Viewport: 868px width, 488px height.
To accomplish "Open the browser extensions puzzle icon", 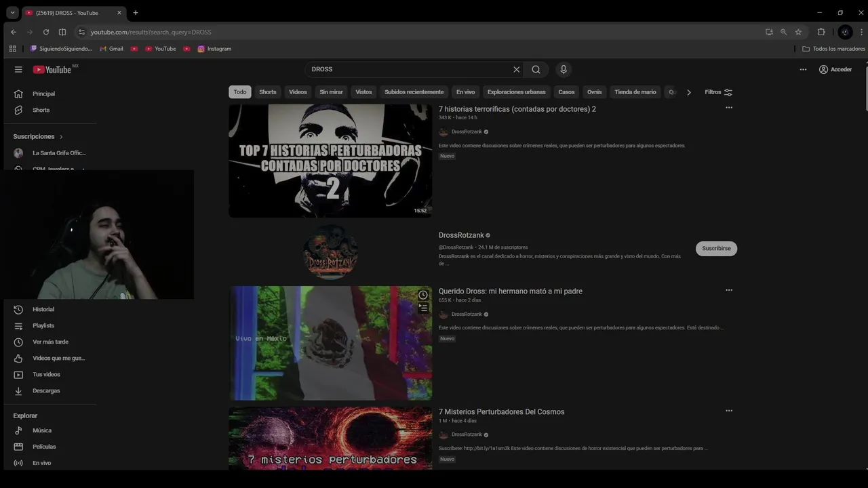I will point(821,32).
